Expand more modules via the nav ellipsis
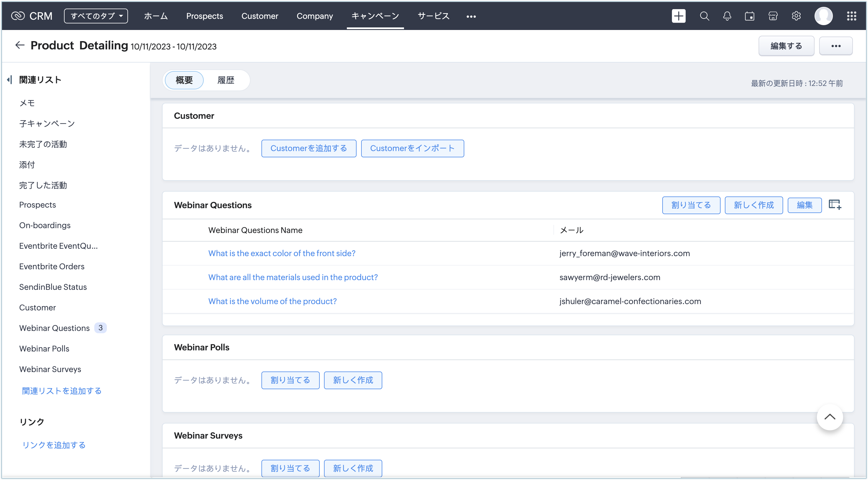This screenshot has height=480, width=868. click(471, 16)
